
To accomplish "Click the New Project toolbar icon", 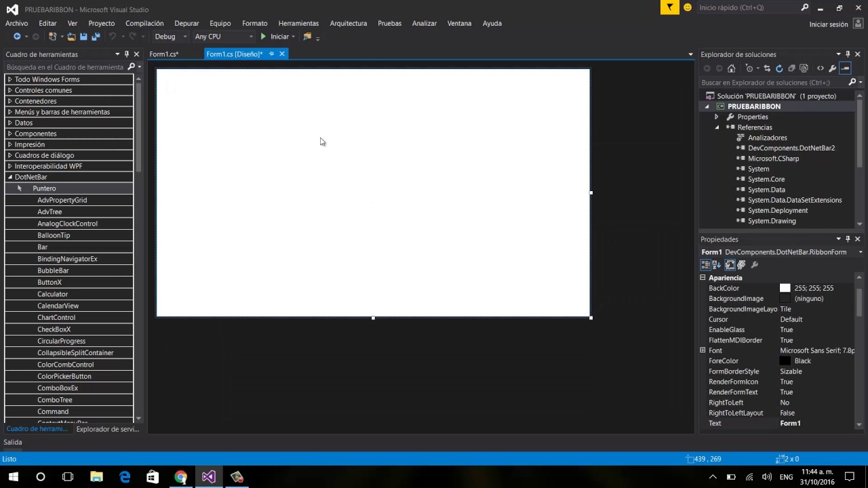I will click(53, 37).
